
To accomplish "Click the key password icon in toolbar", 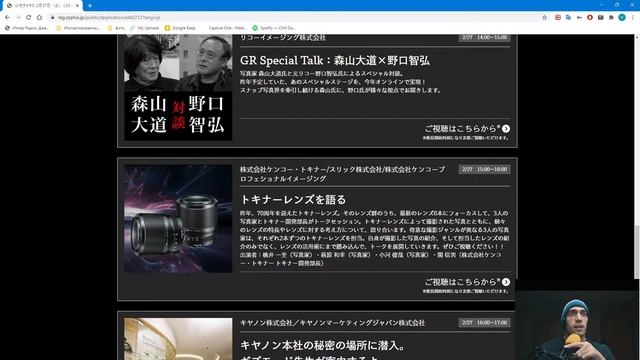I will 579,18.
